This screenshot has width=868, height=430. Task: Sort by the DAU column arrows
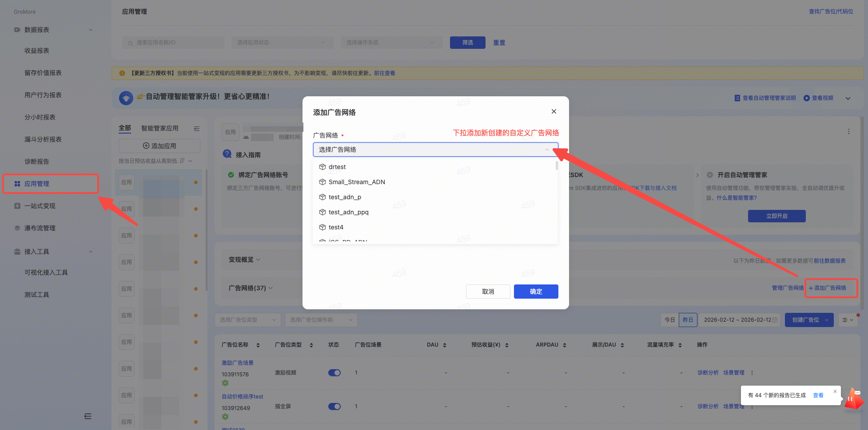coord(445,345)
